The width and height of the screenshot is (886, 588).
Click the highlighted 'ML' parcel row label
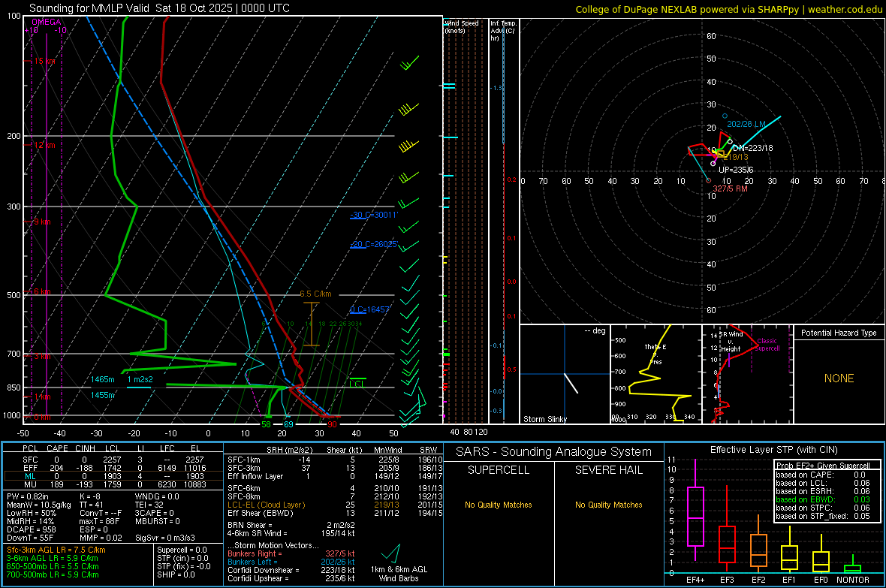click(31, 476)
